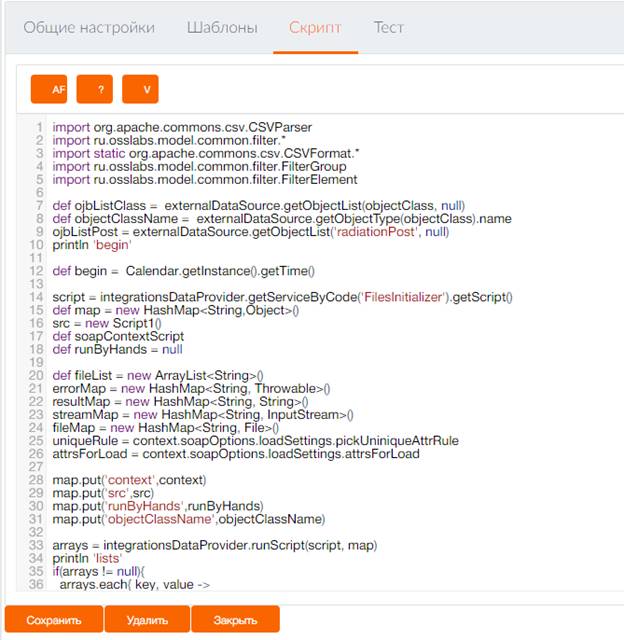
Task: Click the Удалить button
Action: point(147,620)
